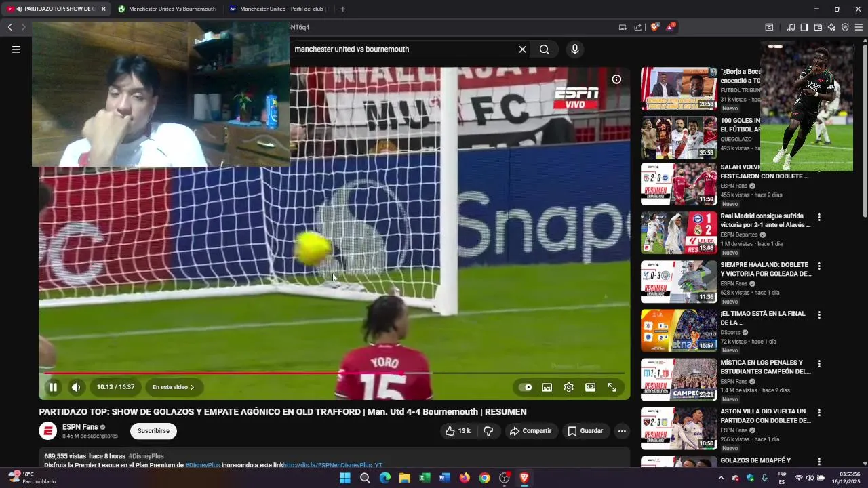The height and width of the screenshot is (488, 868).
Task: Open the ASTON VILLA DIO VUELTA video title
Action: [765, 415]
